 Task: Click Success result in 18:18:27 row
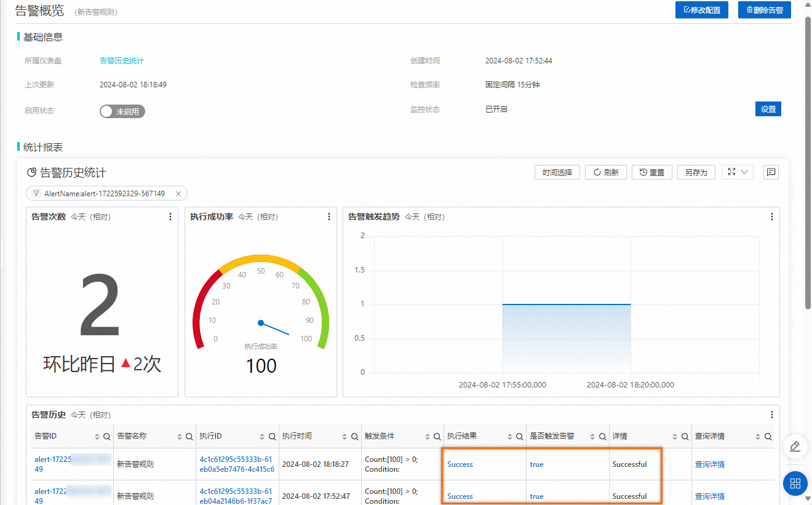[x=460, y=464]
